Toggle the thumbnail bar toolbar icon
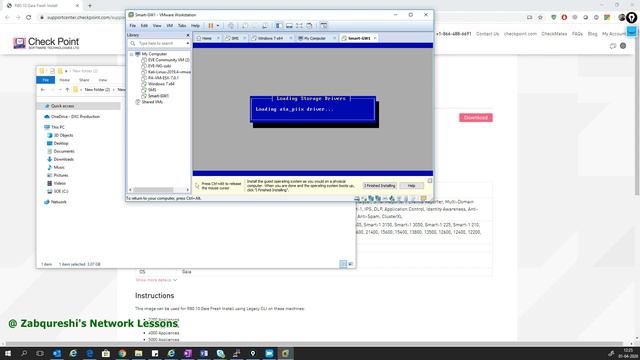 289,26
